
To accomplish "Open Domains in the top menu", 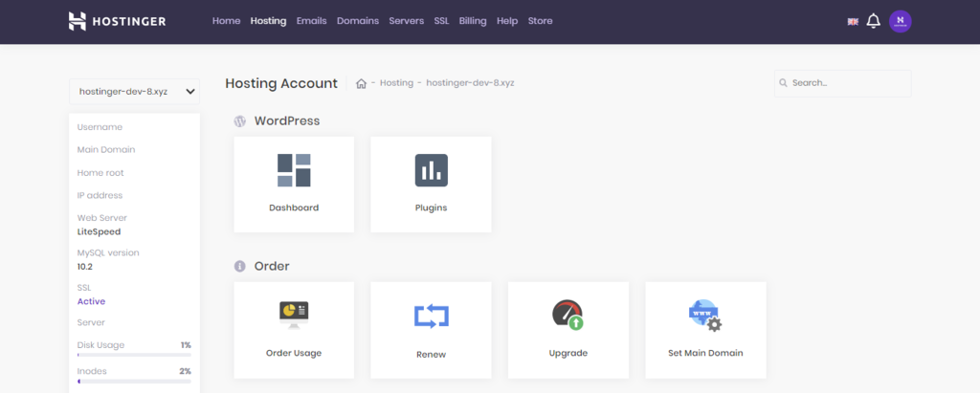I will pos(358,21).
